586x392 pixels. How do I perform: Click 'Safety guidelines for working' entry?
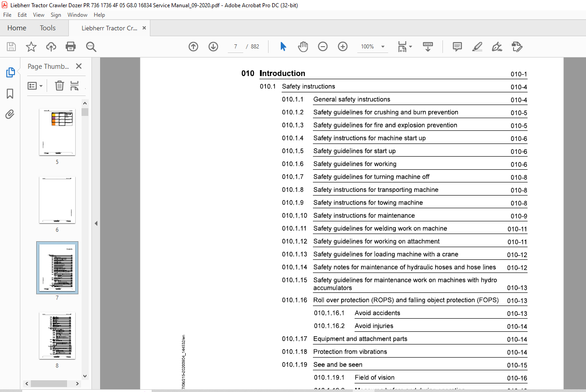click(355, 164)
